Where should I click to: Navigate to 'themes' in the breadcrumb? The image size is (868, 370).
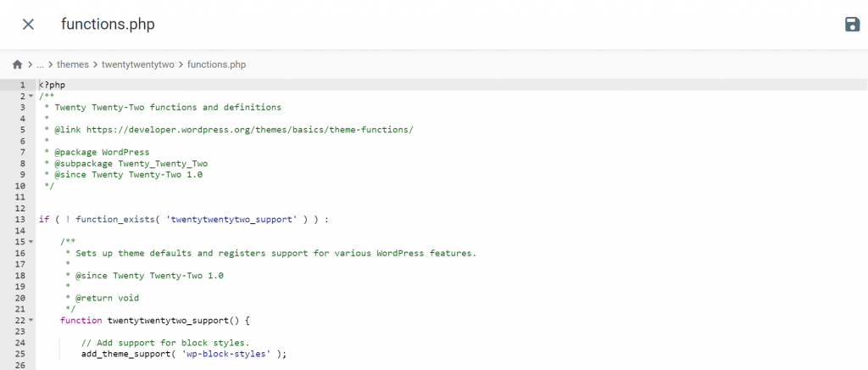[x=73, y=64]
